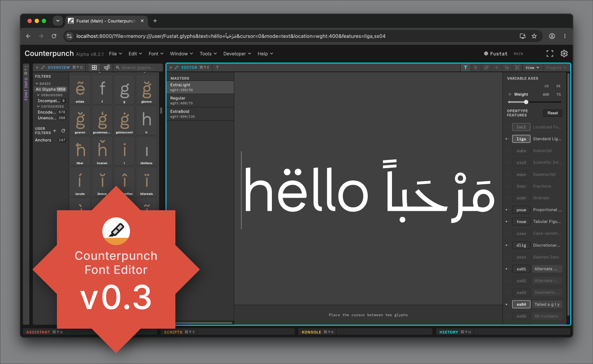Viewport: 593px width, 364px height.
Task: Click the Editor help question mark
Action: [x=217, y=68]
